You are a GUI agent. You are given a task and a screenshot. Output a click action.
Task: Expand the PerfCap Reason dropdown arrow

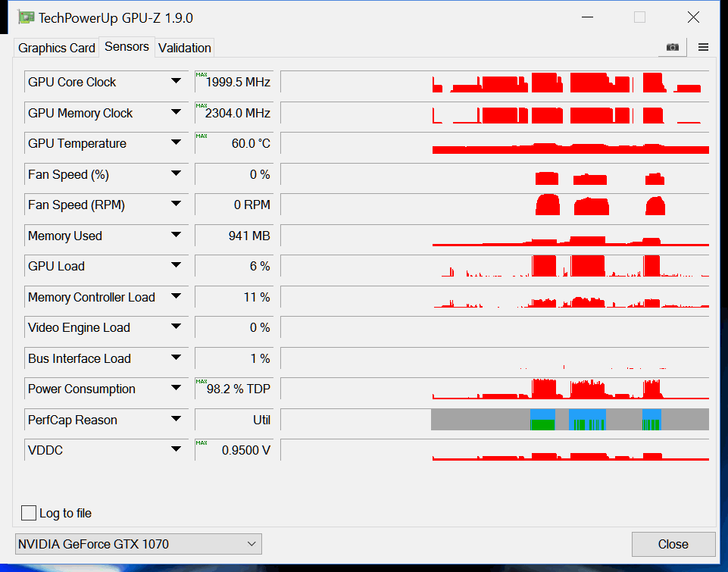pos(176,419)
